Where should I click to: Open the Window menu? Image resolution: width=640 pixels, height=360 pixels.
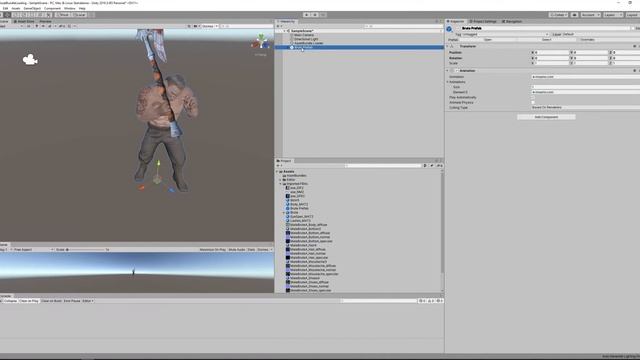69,8
